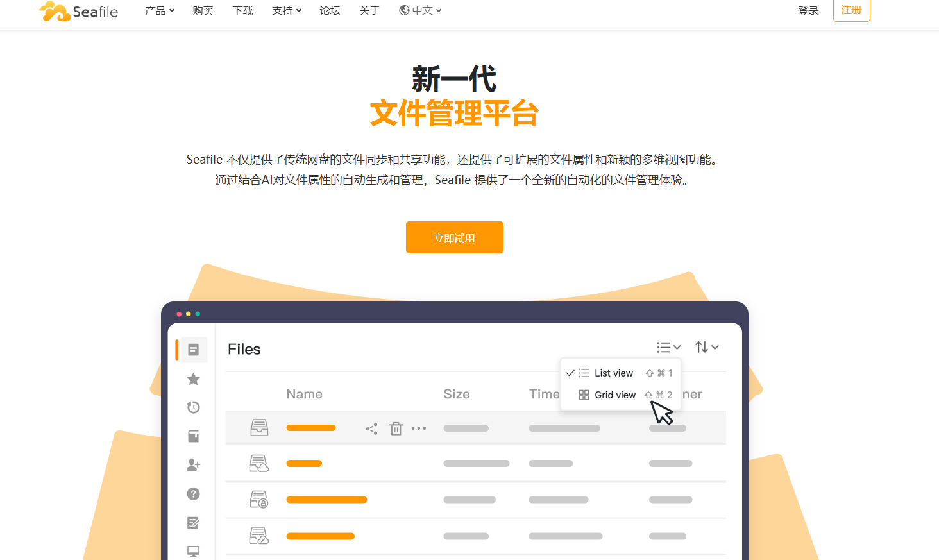Viewport: 939px width, 560px height.
Task: Open the 关于 page
Action: 369,11
